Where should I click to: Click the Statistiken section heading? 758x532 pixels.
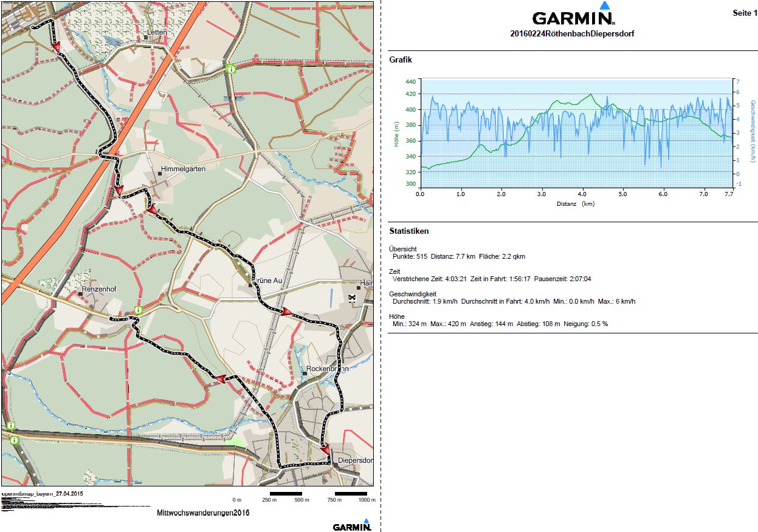(408, 231)
